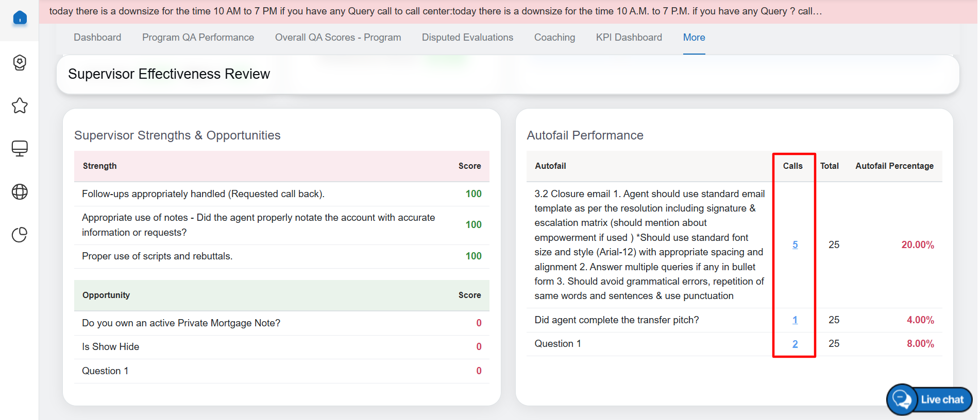
Task: Go to Overall QA Scores - Program tab
Action: [x=337, y=38]
